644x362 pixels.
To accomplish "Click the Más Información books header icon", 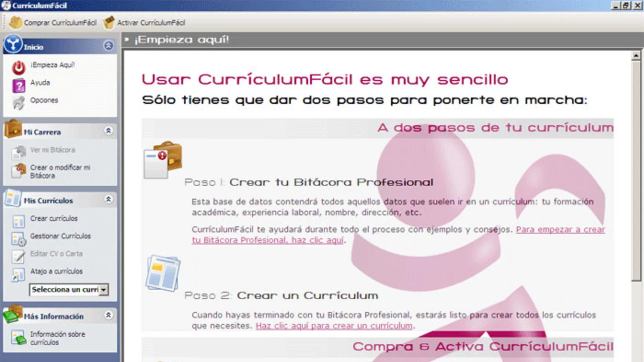I will tap(13, 314).
